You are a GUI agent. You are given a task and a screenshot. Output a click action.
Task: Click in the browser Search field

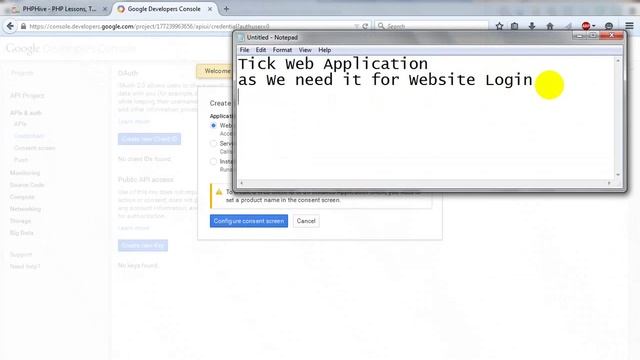click(x=431, y=26)
